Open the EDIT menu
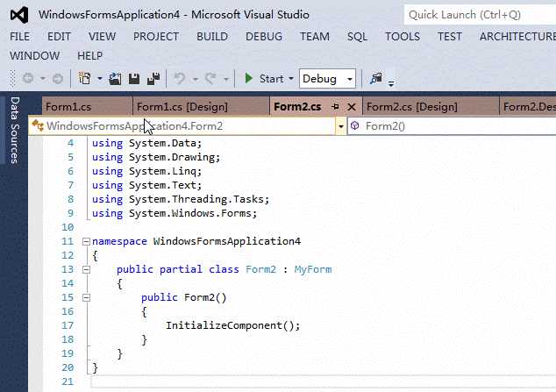 coord(59,37)
